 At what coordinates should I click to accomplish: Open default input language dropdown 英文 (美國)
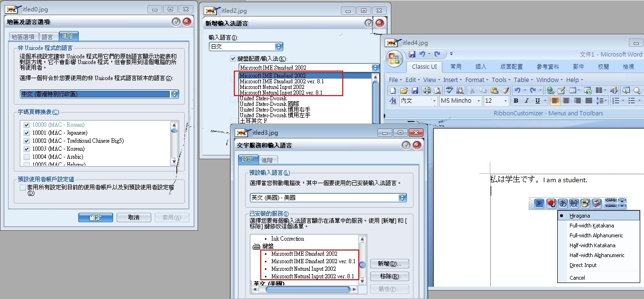tap(328, 198)
